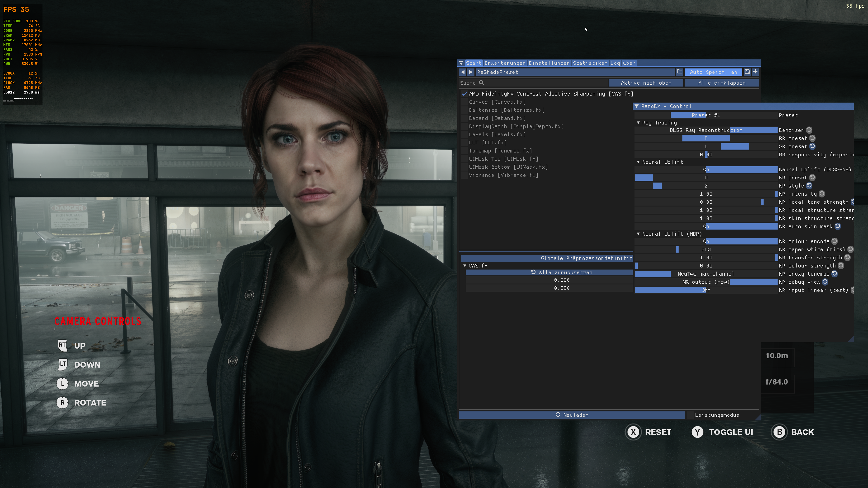Viewport: 868px width, 488px height.
Task: Collapse the CAS.fx parameters section
Action: (x=465, y=265)
